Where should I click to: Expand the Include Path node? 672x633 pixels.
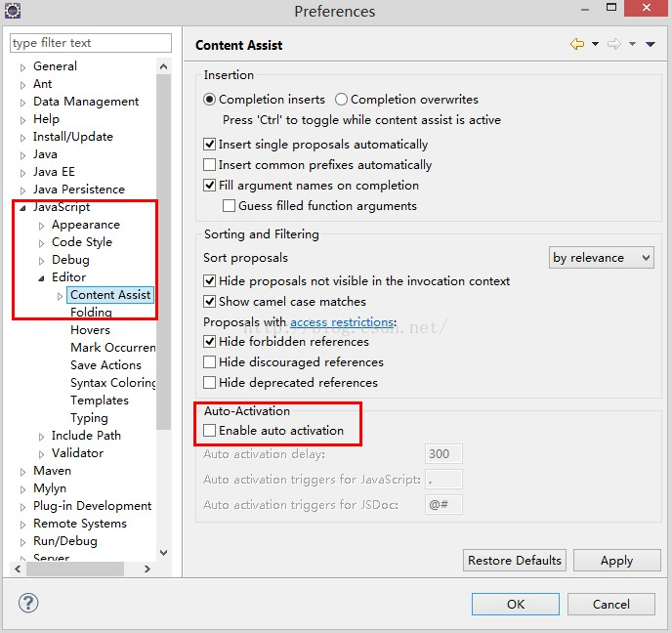pos(42,437)
